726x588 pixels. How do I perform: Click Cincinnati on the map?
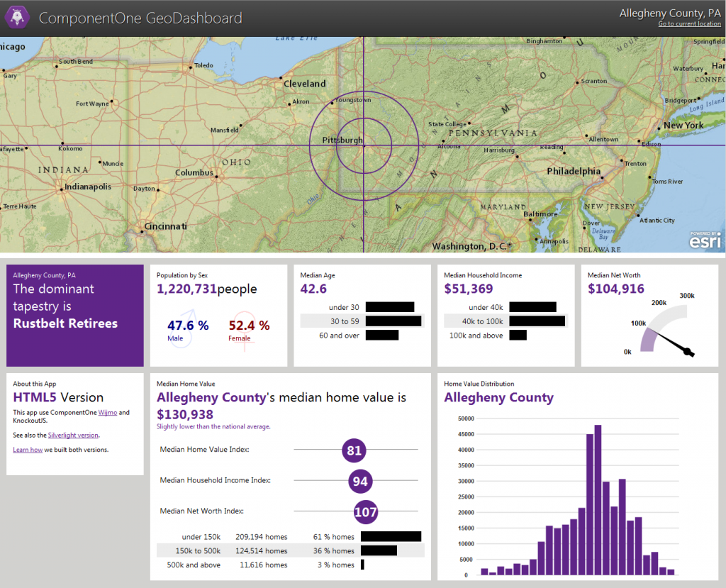pyautogui.click(x=165, y=226)
